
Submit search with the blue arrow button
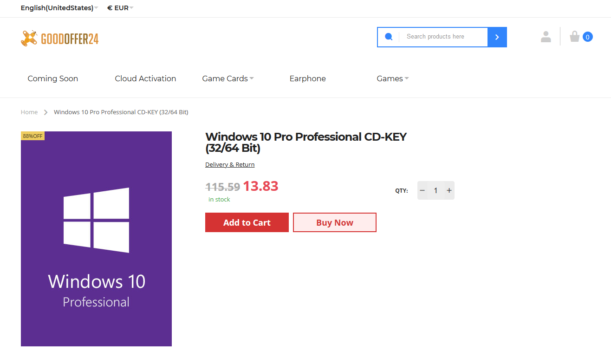[497, 37]
